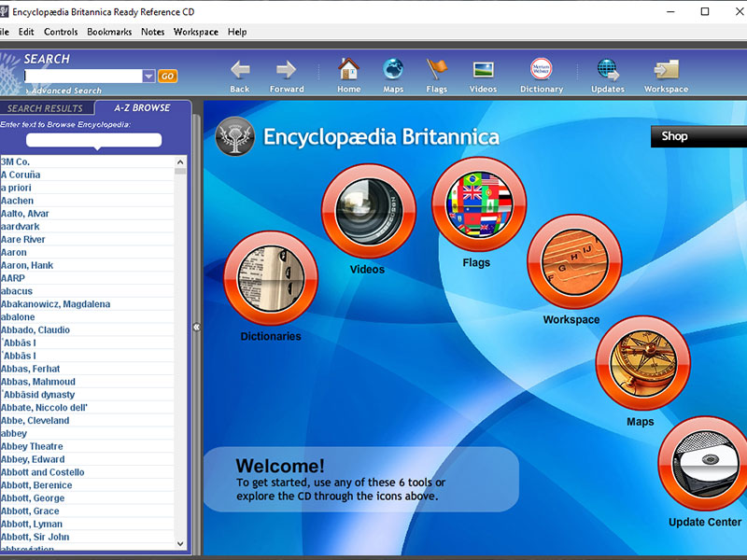This screenshot has height=560, width=747.
Task: Click the browse list scroll up arrow
Action: pyautogui.click(x=180, y=161)
